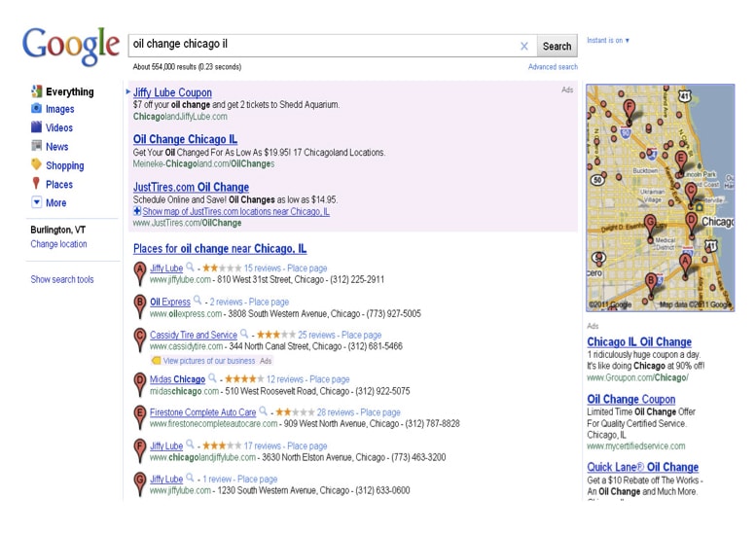Screen dimensions: 756x535
Task: Open the Quick Lane Oil Change ad
Action: pyautogui.click(x=643, y=467)
